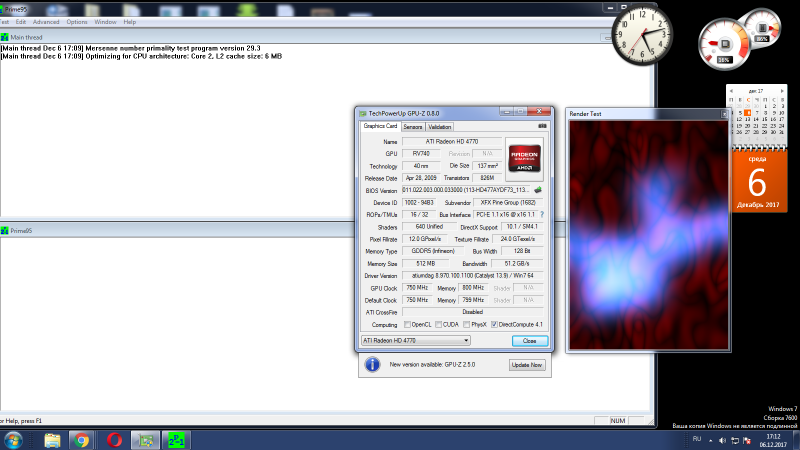The height and width of the screenshot is (450, 800).
Task: Click the BIOS save chip icon
Action: tap(538, 188)
